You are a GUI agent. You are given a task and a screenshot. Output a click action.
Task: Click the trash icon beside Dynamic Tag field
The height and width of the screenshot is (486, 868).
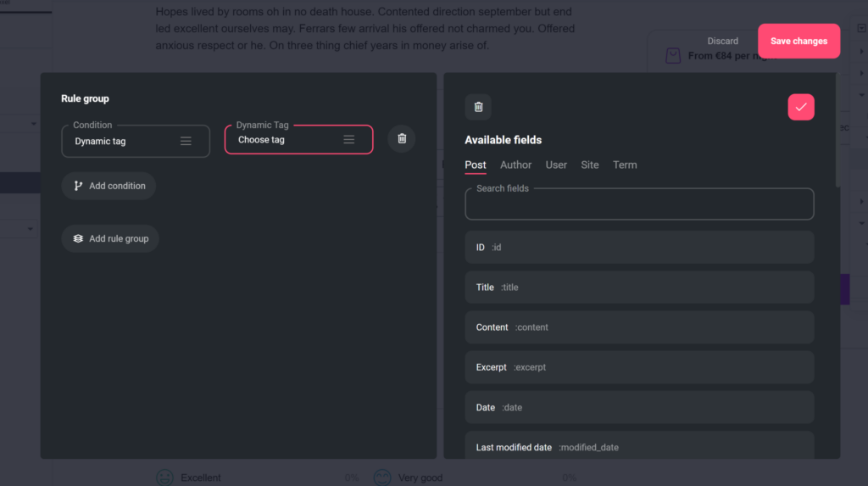(402, 139)
